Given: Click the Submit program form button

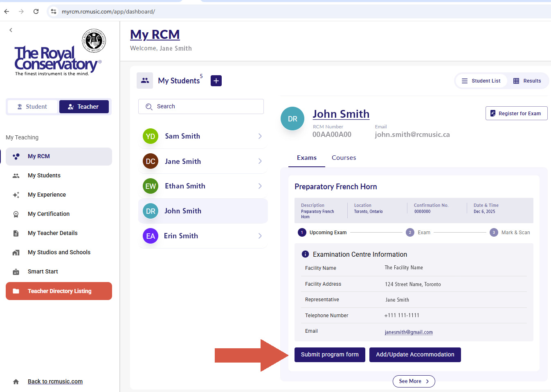Looking at the screenshot, I should pos(330,354).
